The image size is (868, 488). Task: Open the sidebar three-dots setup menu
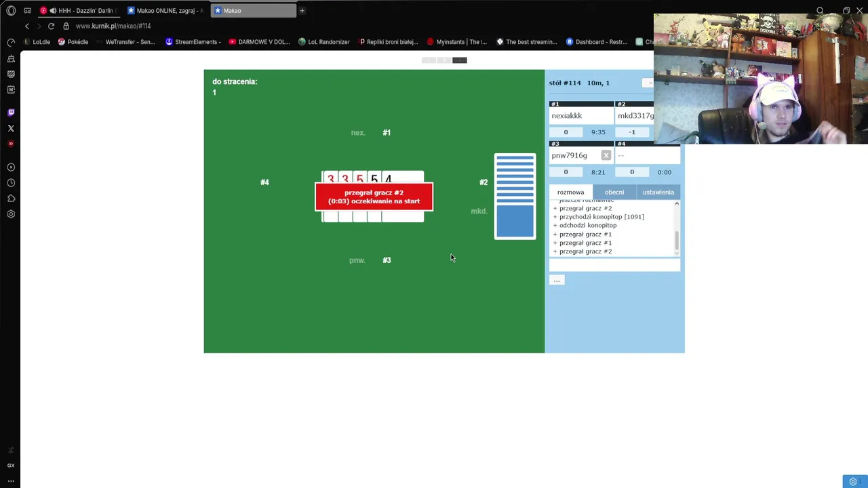(11, 481)
